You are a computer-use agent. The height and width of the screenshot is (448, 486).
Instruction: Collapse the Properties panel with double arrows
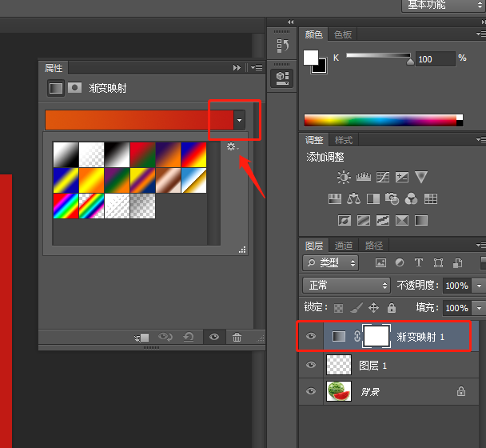(237, 67)
